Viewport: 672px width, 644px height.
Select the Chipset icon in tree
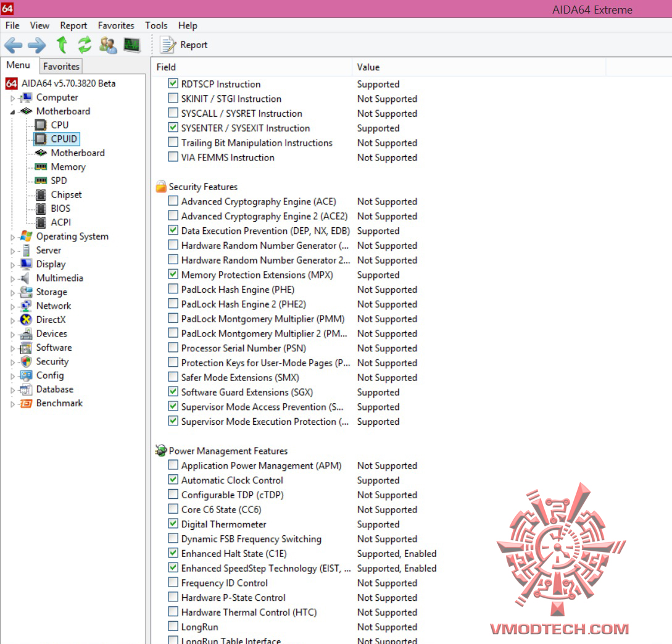[41, 194]
